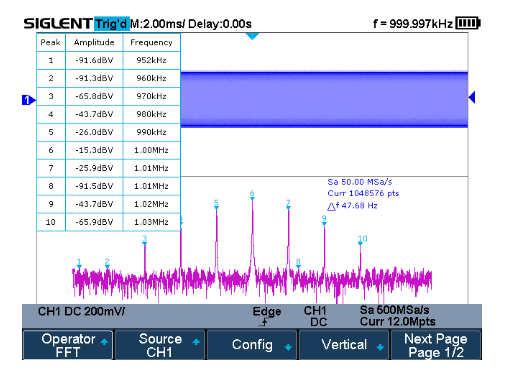
Task: Click the 952kHz frequency cell
Action: [x=151, y=60]
